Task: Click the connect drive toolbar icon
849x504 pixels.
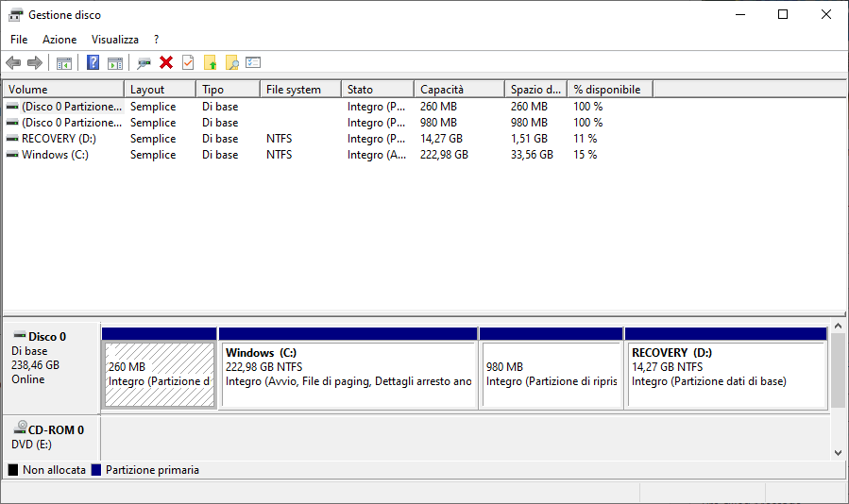Action: click(144, 63)
